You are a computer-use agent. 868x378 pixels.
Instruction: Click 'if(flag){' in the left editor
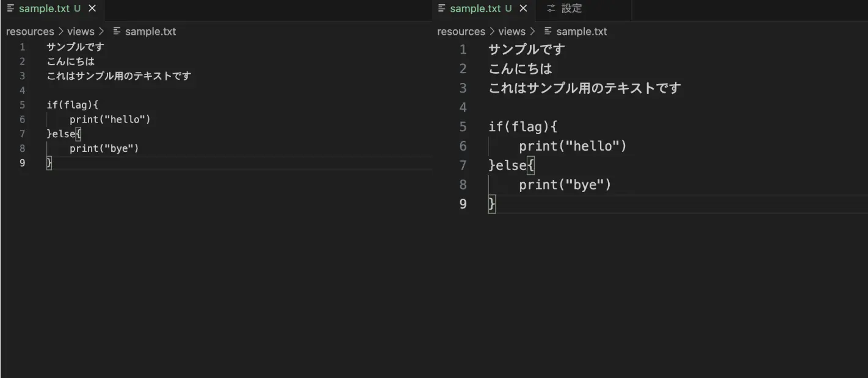coord(73,105)
